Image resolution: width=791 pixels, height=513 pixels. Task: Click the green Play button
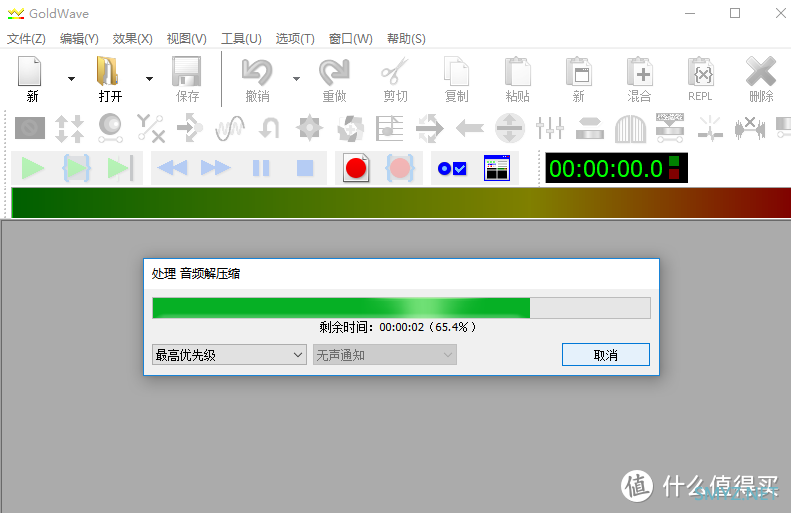point(33,168)
